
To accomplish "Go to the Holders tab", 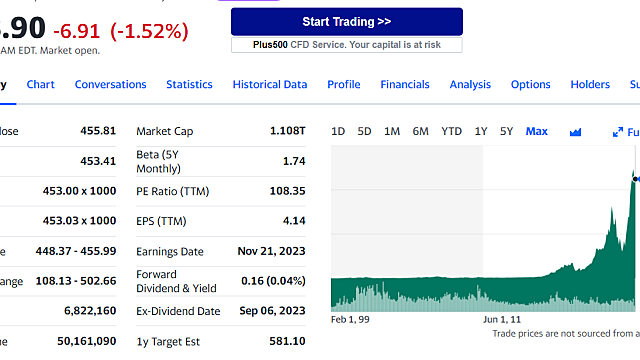I will (x=590, y=84).
